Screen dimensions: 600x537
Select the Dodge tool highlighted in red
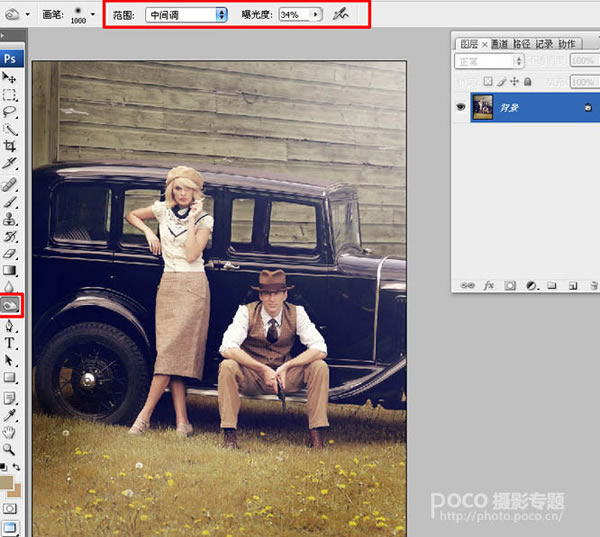click(x=10, y=303)
